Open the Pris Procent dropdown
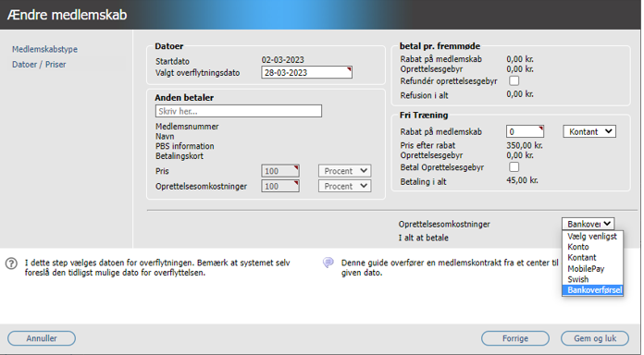 pos(344,171)
